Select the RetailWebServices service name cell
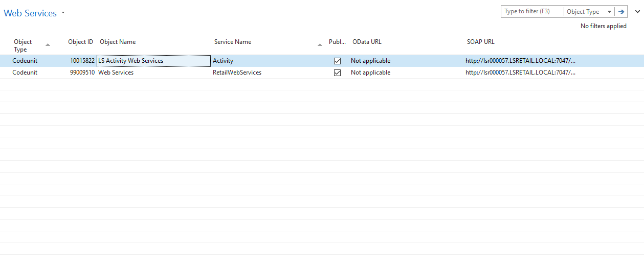The height and width of the screenshot is (265, 644). 237,73
